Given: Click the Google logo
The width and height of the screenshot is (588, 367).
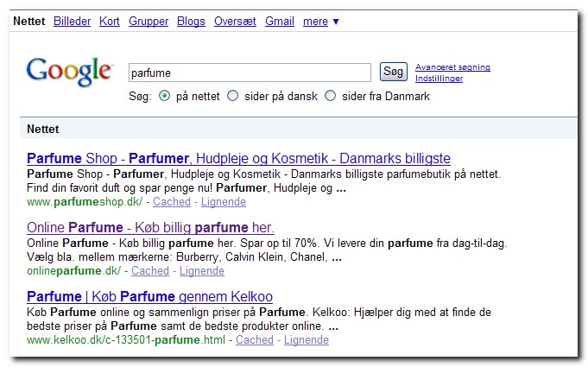Looking at the screenshot, I should [x=69, y=71].
